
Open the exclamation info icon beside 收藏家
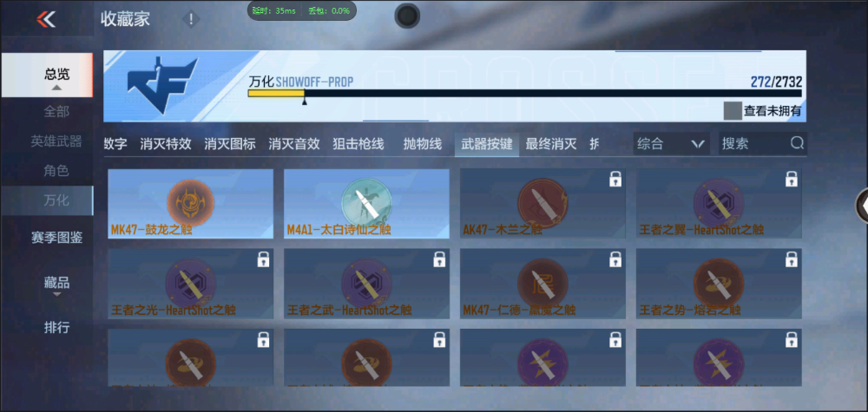[x=191, y=20]
